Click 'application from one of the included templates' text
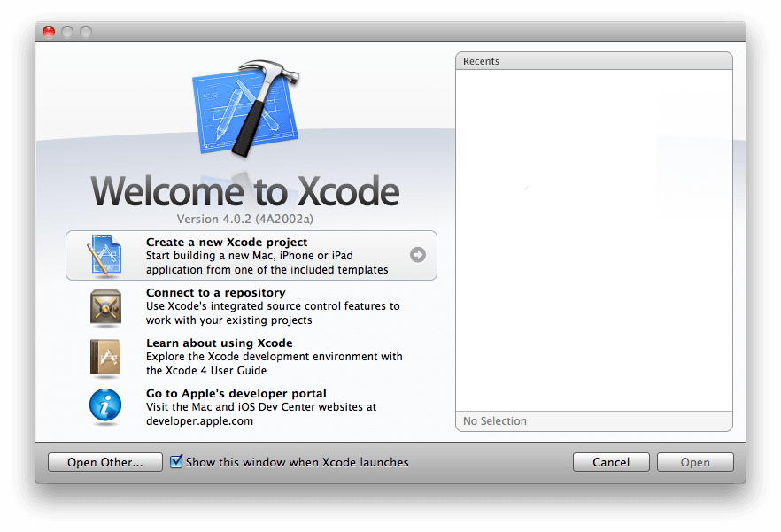Screen dimensions: 781x532 pos(267,269)
